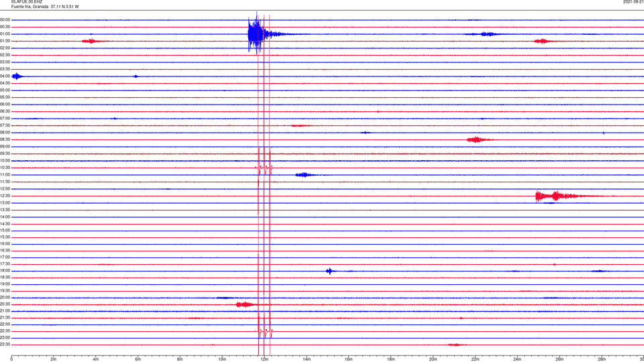Click the 6m tick on the minute axis
This screenshot has height=362, width=644.
pos(138,359)
